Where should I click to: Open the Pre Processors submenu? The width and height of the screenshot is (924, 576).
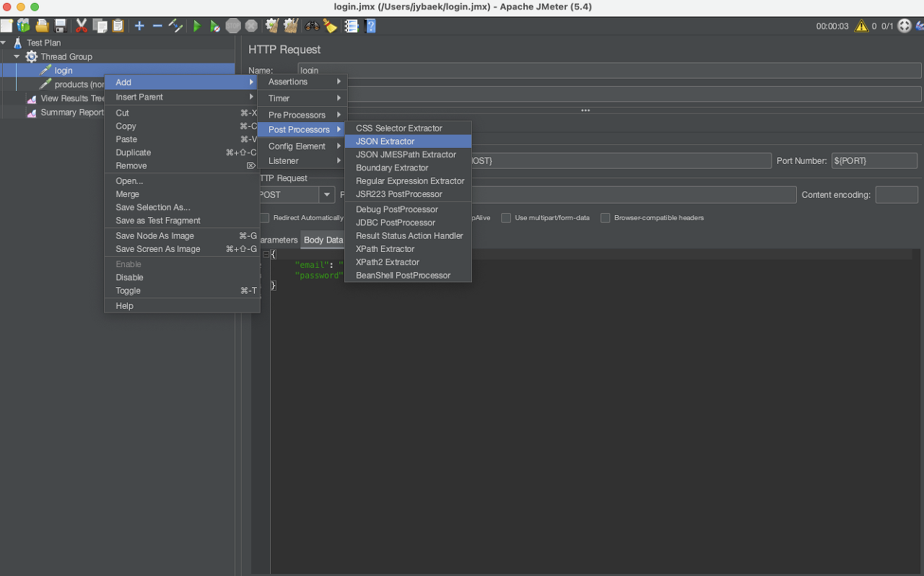point(302,115)
